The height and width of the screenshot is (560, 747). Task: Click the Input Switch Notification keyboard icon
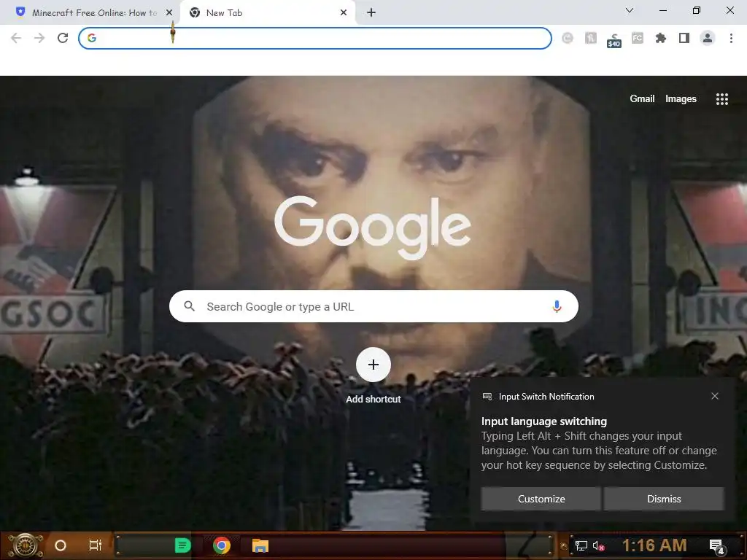click(487, 397)
